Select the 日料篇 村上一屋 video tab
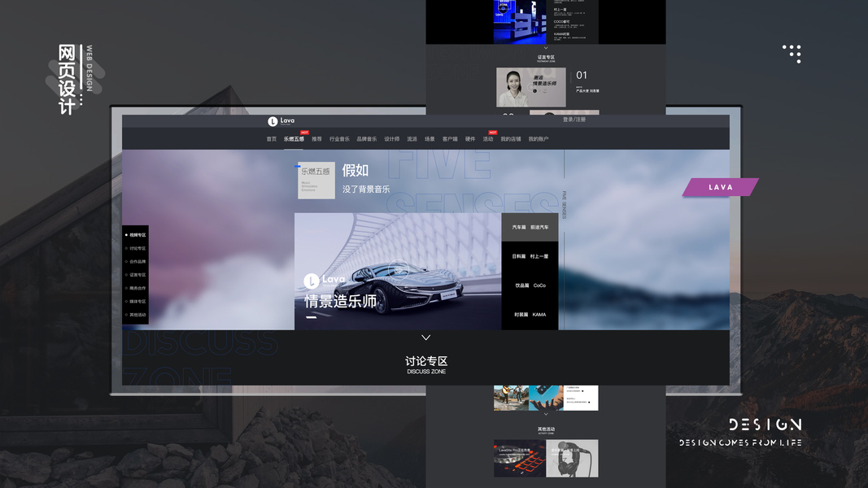 click(530, 257)
